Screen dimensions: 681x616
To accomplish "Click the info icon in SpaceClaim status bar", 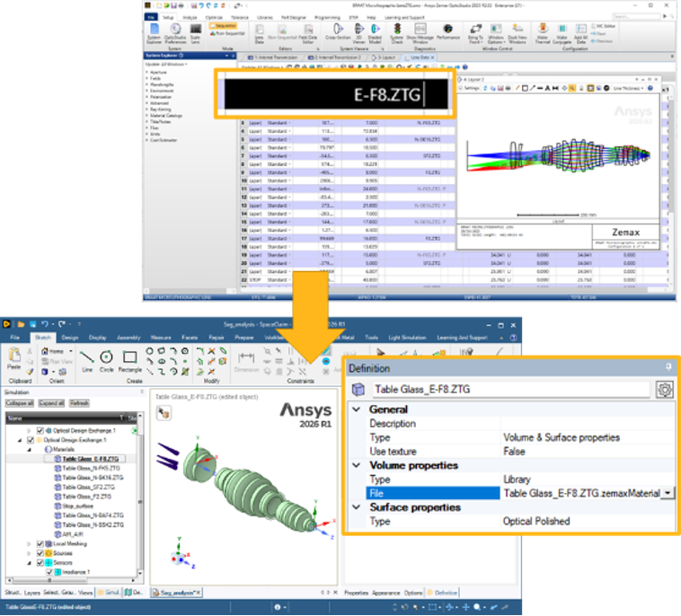I will click(x=277, y=607).
